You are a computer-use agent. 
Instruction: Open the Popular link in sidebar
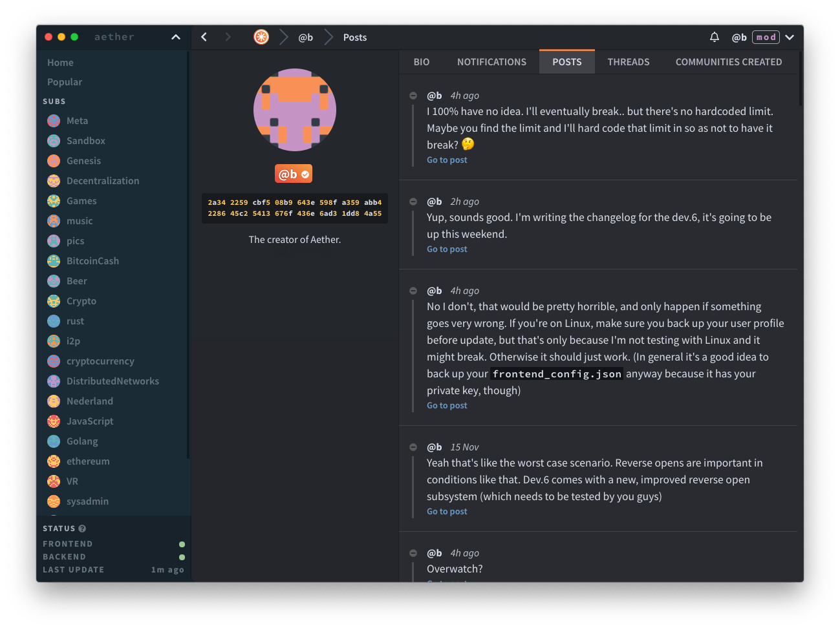[x=65, y=82]
